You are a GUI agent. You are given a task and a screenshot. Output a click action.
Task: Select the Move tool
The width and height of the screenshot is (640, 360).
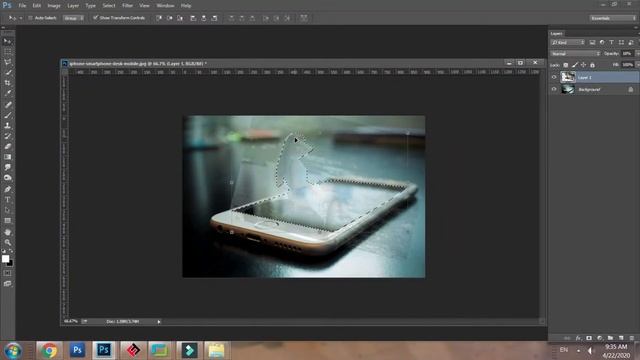coord(7,41)
